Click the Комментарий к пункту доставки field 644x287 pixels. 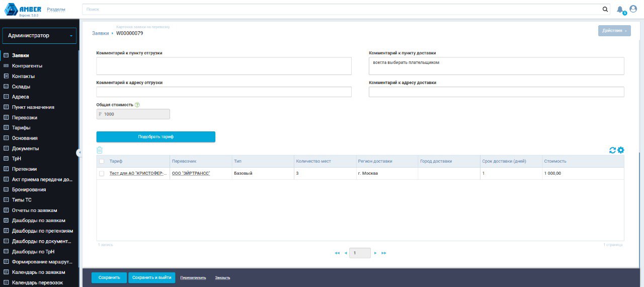coord(497,66)
